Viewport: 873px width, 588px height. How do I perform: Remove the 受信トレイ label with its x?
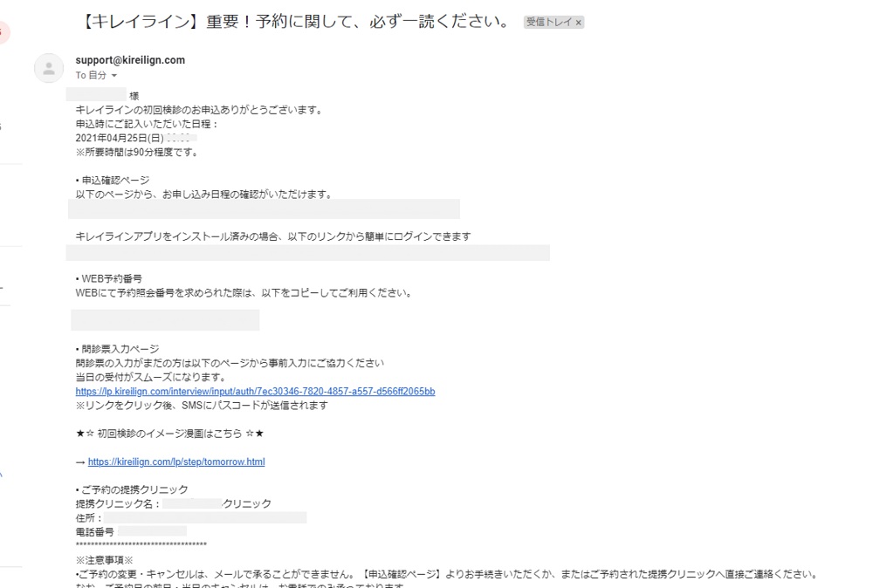[579, 23]
